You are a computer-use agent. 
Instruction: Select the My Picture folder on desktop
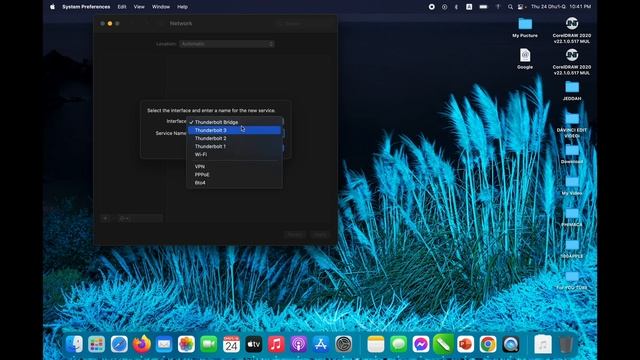[525, 27]
